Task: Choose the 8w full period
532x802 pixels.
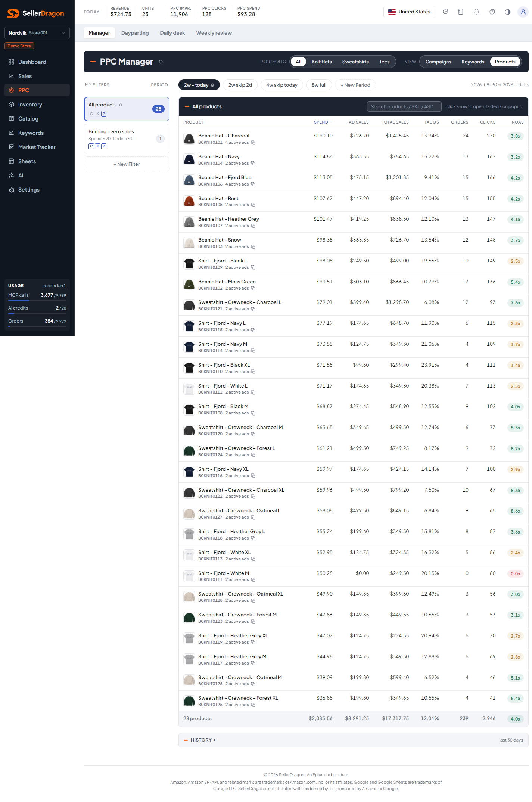Action: point(319,85)
